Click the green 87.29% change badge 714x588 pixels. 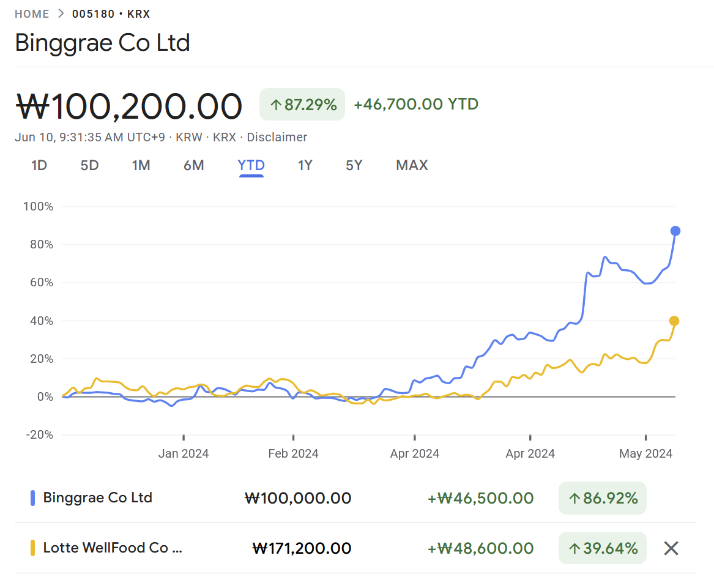[x=302, y=105]
